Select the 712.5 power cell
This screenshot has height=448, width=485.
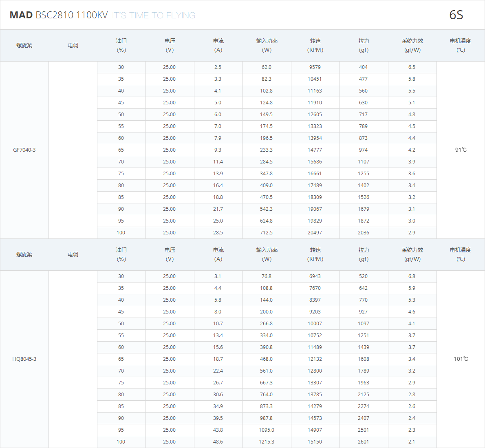coord(266,233)
